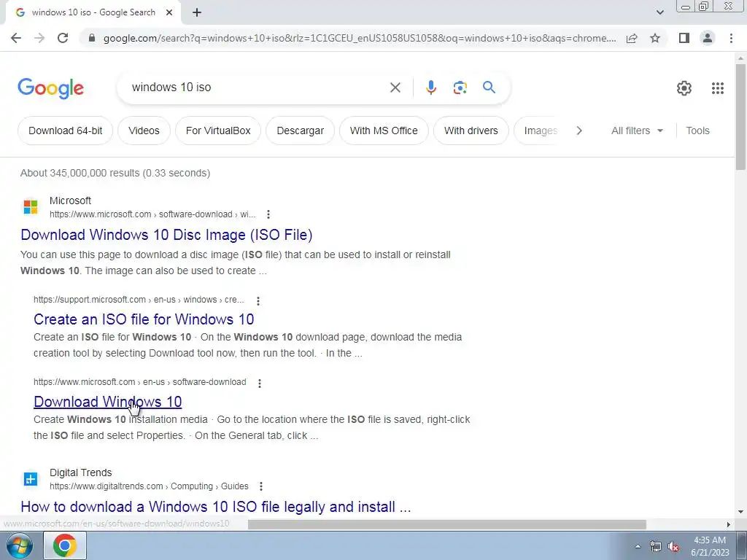Open Download Windows 10 Disc Image link
The width and height of the screenshot is (747, 560).
click(166, 235)
